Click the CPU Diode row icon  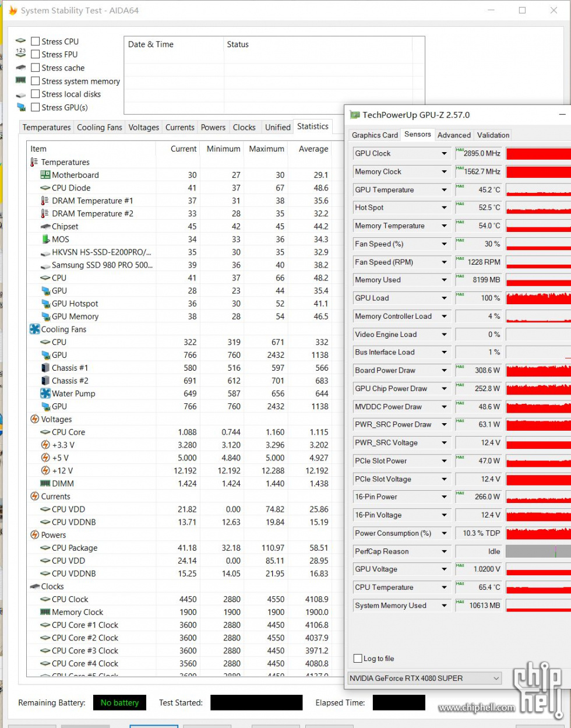pyautogui.click(x=45, y=188)
